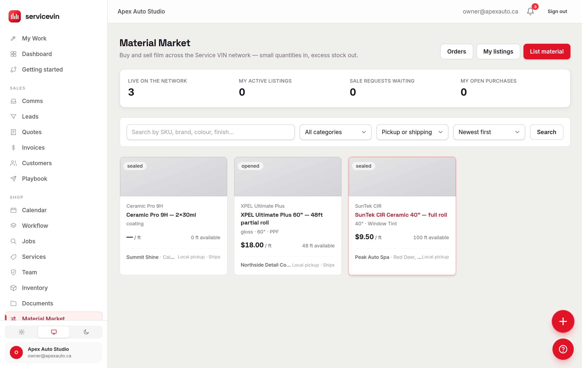This screenshot has width=588, height=368.
Task: Click the Apex Auto Studio account card
Action: pos(54,352)
